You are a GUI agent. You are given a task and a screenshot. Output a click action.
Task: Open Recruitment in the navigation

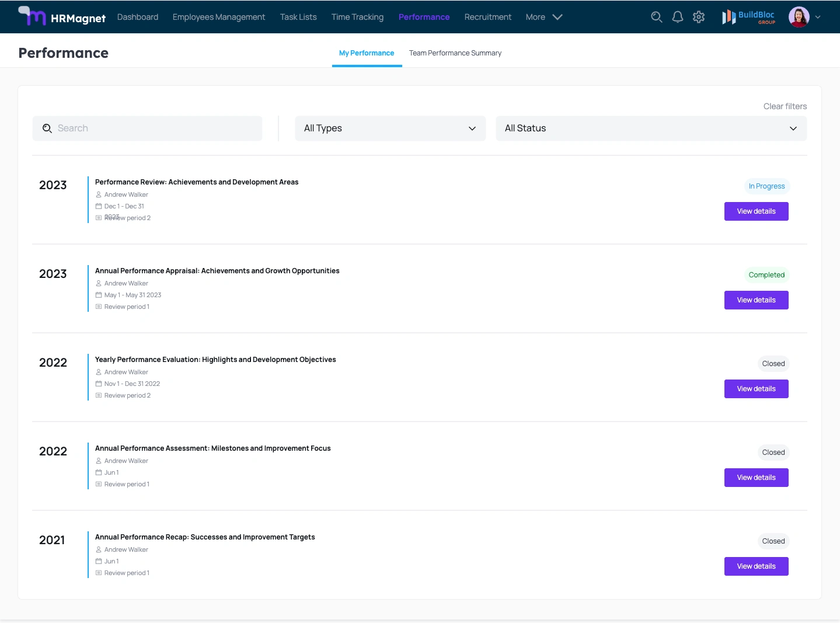click(x=488, y=17)
